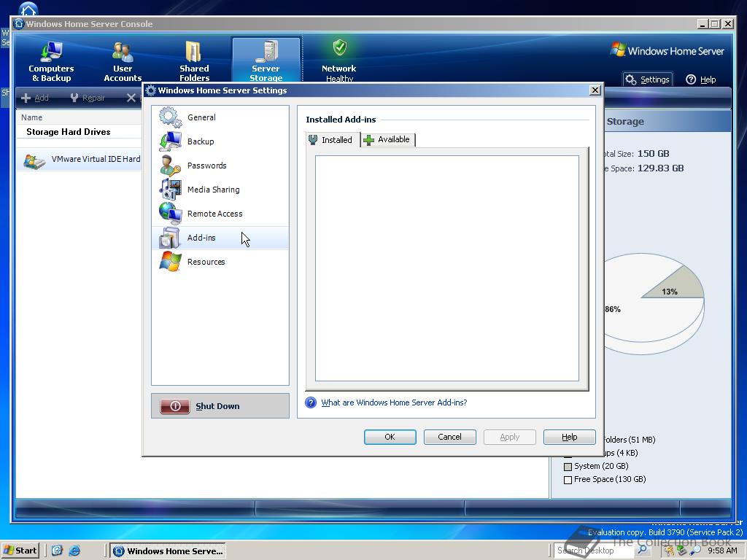Open the User Accounts section

coord(122,58)
